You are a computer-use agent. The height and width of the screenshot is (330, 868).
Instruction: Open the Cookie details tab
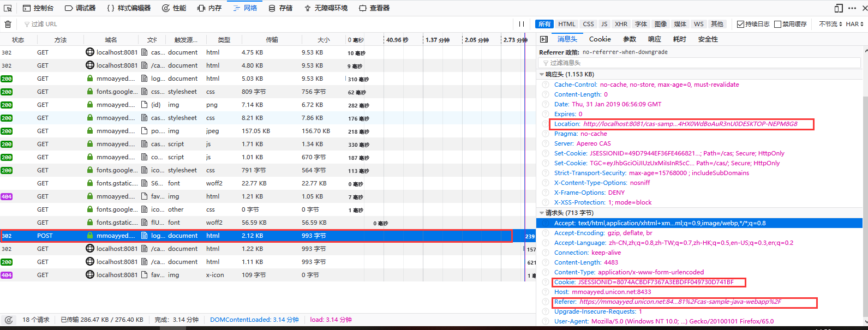(600, 39)
